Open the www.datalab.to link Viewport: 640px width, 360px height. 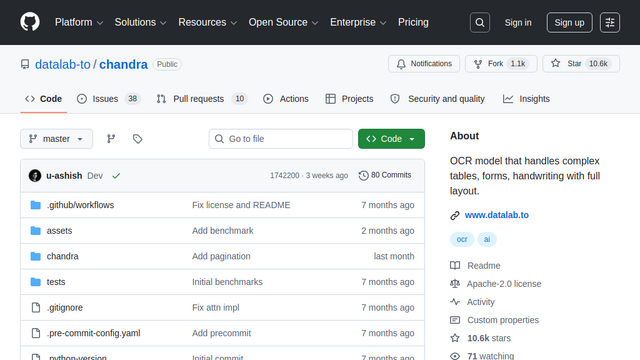(x=496, y=215)
